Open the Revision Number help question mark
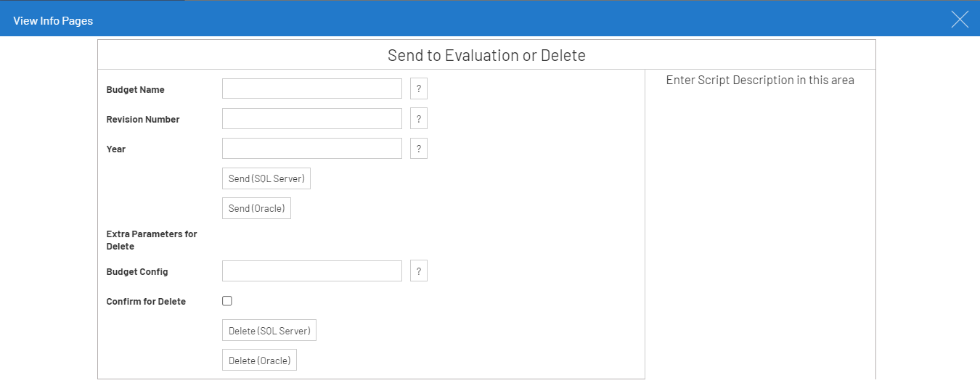The height and width of the screenshot is (383, 980). point(419,119)
